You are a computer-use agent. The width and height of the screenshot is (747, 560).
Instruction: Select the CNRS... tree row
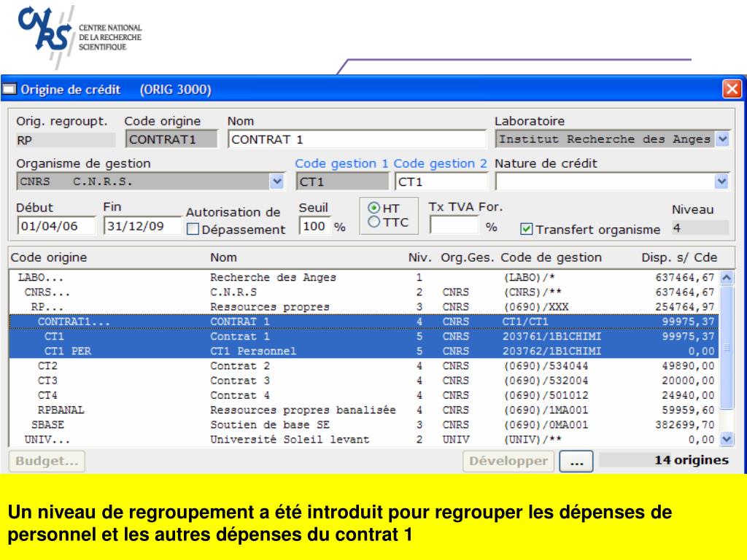point(364,292)
